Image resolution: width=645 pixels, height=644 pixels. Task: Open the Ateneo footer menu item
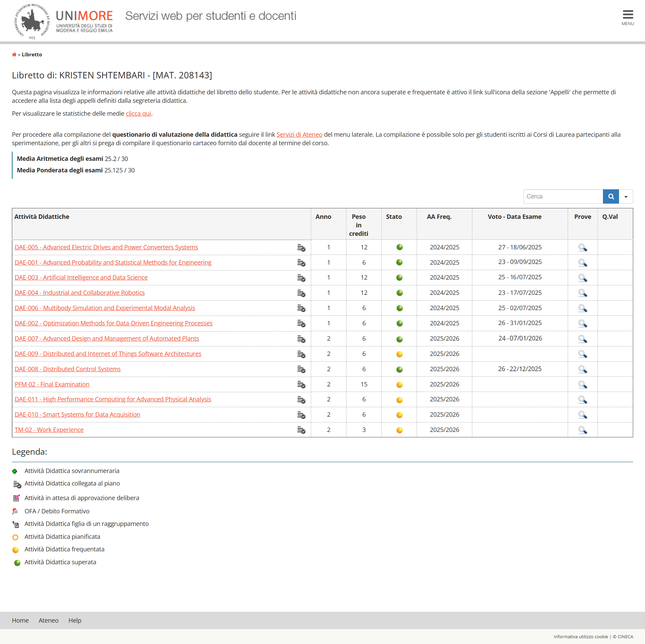click(x=49, y=620)
